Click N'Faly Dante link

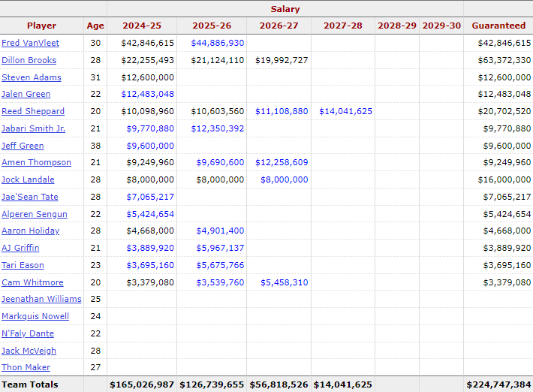tap(28, 333)
